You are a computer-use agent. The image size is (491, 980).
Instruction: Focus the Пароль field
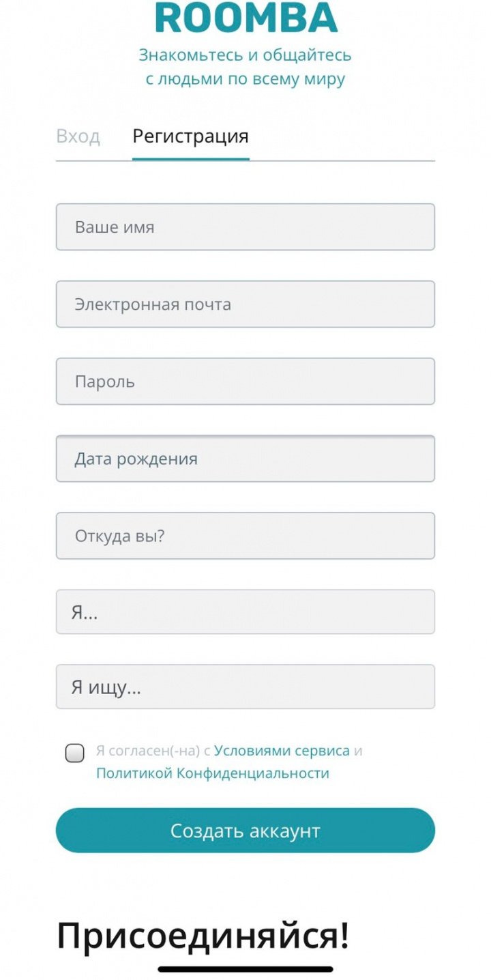pyautogui.click(x=245, y=381)
